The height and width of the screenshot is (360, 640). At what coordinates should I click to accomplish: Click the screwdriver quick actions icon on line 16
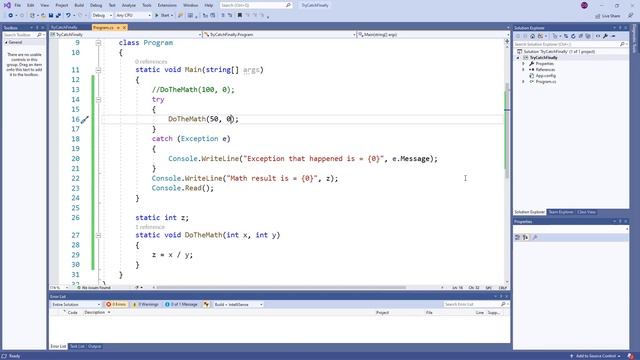pyautogui.click(x=84, y=120)
